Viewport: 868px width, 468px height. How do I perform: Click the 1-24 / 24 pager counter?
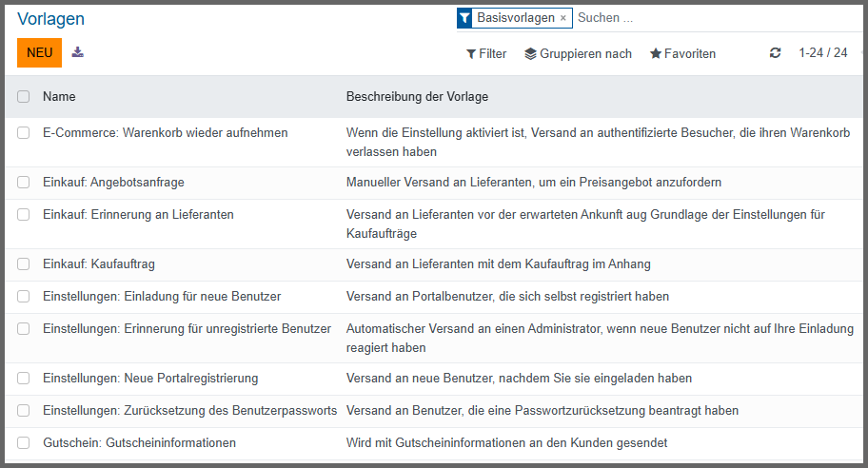pos(822,53)
